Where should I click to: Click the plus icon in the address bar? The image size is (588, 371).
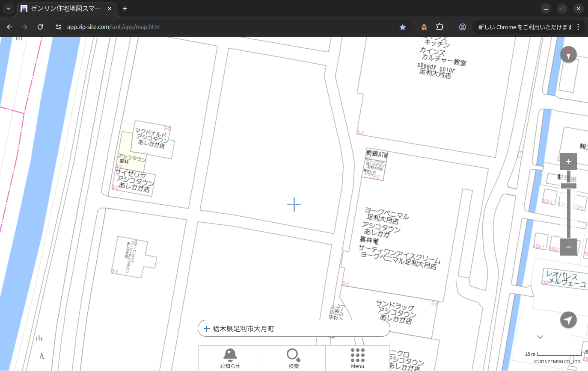[207, 329]
